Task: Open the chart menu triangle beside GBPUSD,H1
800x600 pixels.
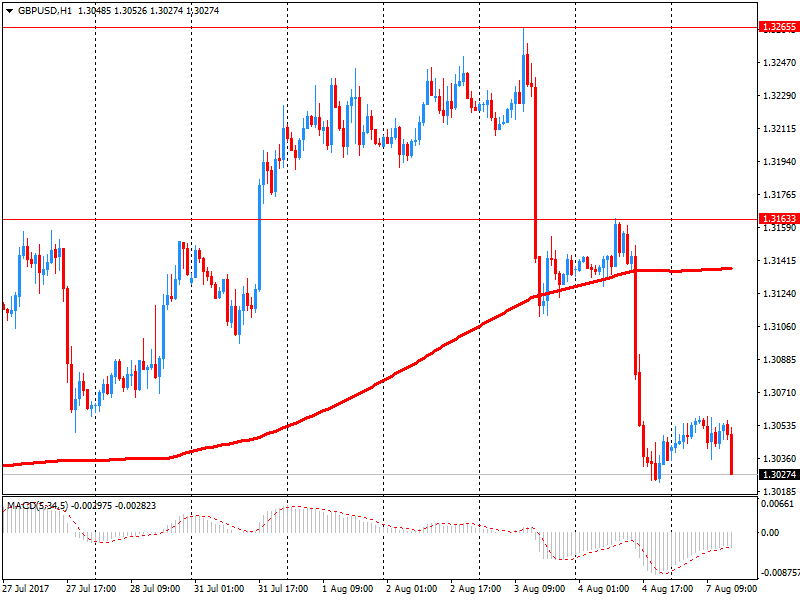Action: pos(9,11)
